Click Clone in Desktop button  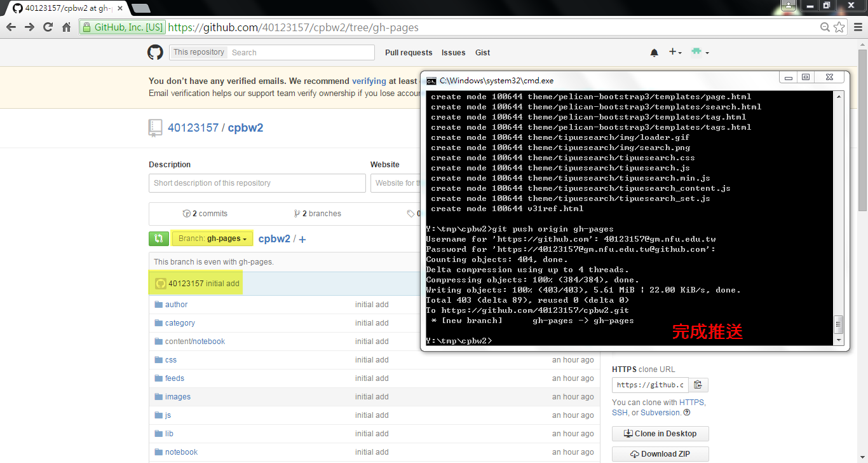pyautogui.click(x=660, y=434)
